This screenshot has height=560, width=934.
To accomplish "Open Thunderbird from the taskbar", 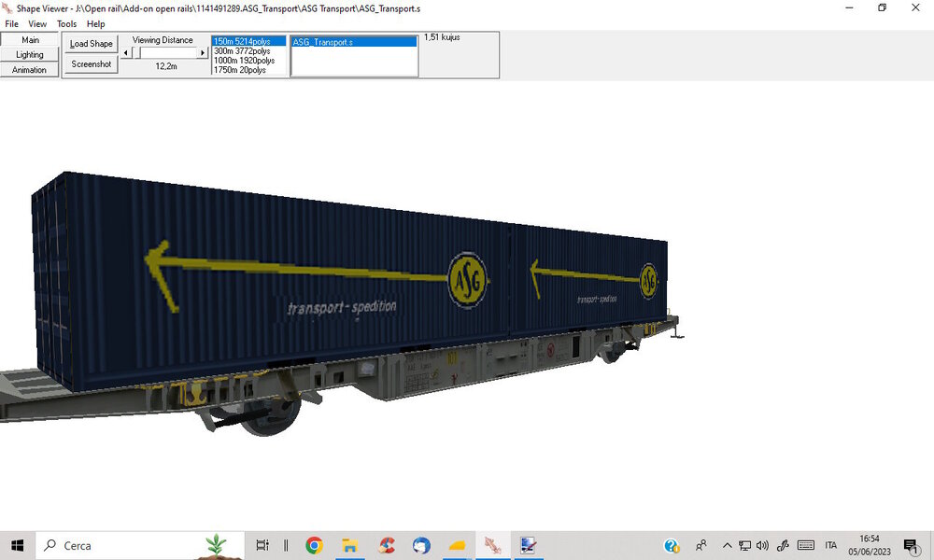I will coord(421,545).
